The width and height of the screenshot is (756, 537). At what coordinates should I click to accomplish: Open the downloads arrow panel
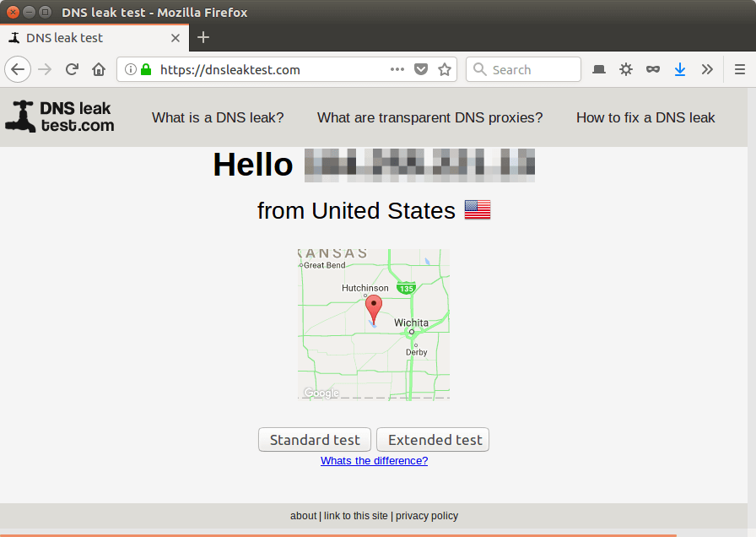click(x=679, y=69)
